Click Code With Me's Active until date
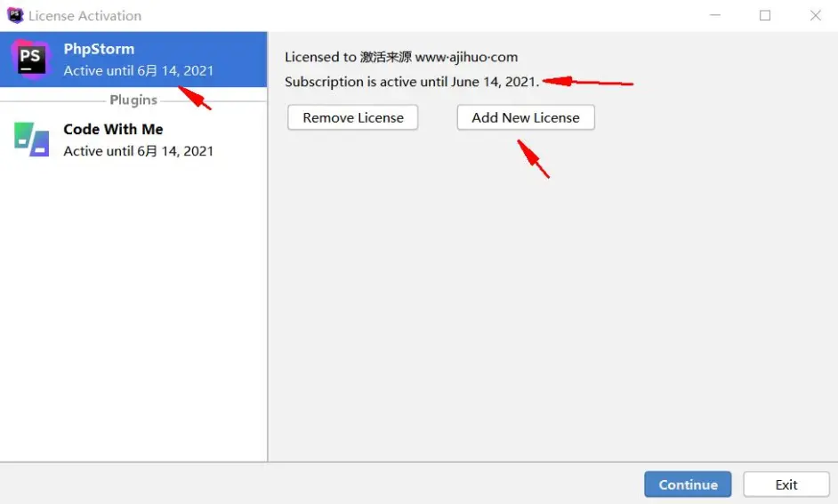838x504 pixels. 139,151
